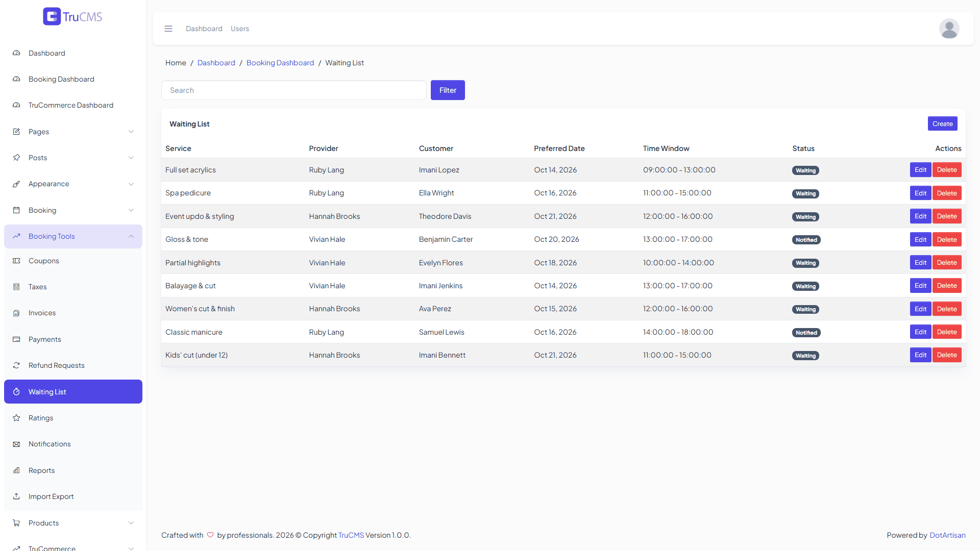This screenshot has height=551, width=980.
Task: Click the Waiting badge for Spa pedicure
Action: pos(805,193)
